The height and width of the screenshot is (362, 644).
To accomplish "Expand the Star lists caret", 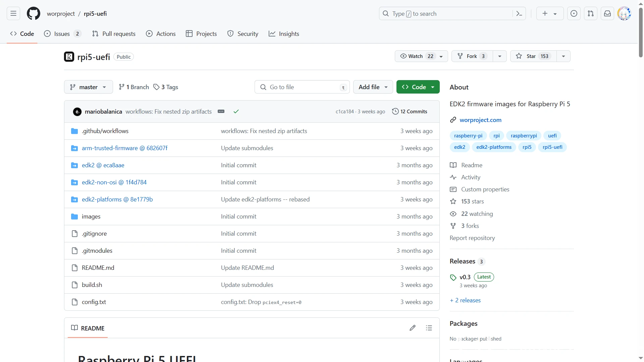I will [563, 56].
